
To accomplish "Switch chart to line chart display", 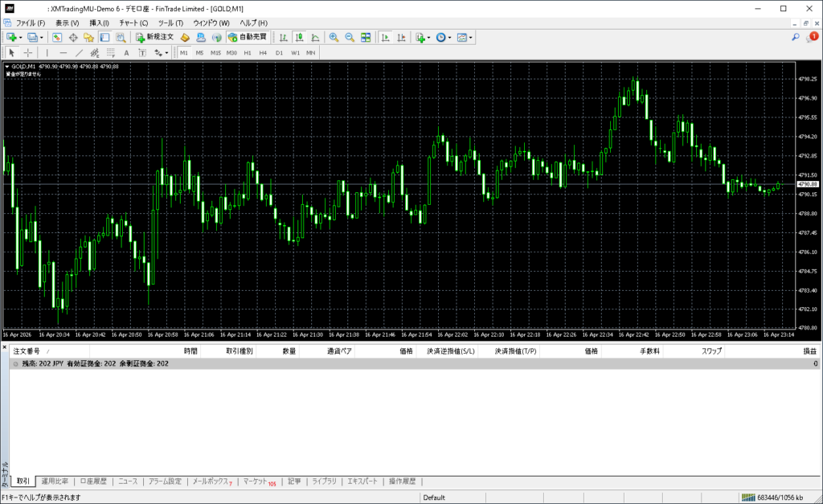I will pyautogui.click(x=314, y=37).
